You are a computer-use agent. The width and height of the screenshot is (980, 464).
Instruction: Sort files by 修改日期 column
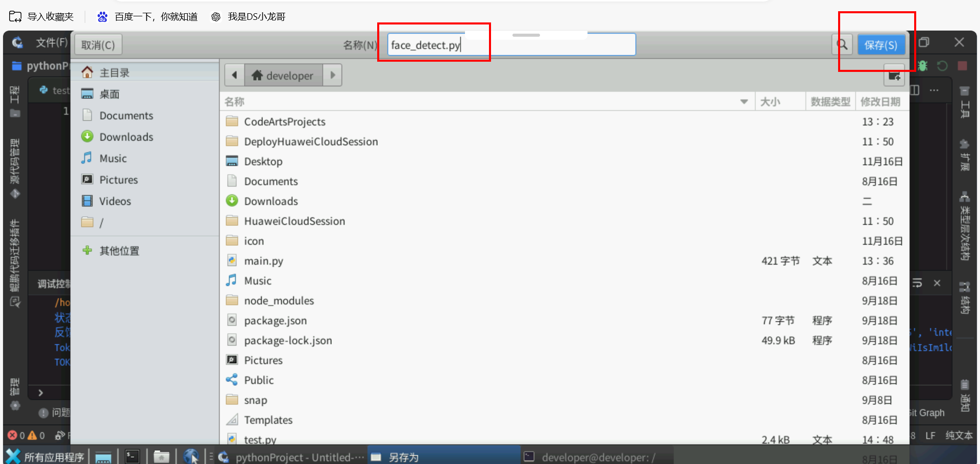[x=880, y=102]
